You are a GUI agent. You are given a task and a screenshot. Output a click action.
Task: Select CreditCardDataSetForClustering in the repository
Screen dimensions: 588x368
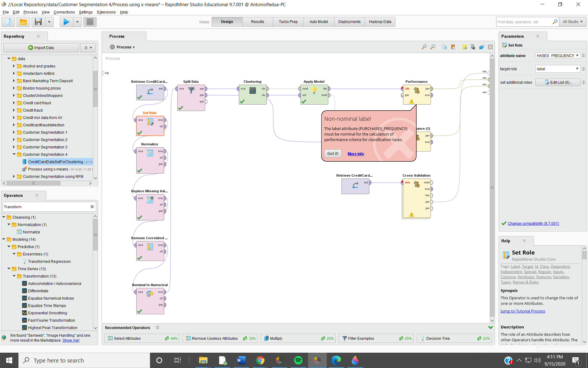[55, 162]
